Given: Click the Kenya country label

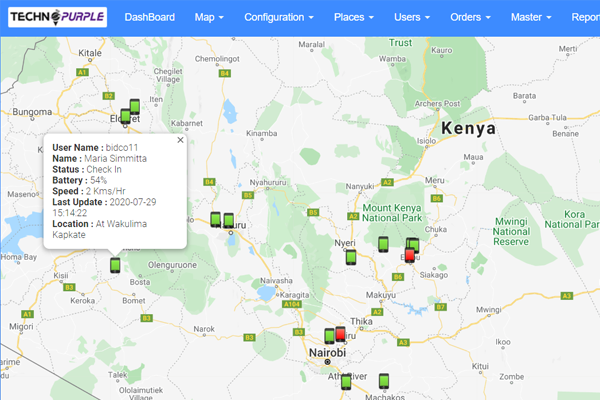Looking at the screenshot, I should (x=468, y=128).
